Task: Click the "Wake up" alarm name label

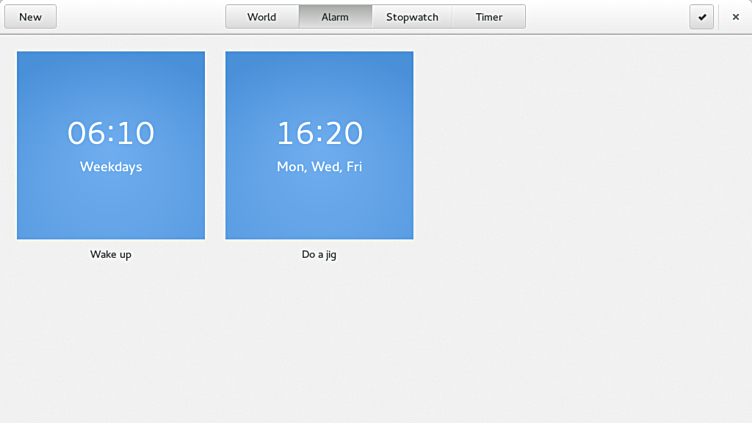Action: (111, 255)
